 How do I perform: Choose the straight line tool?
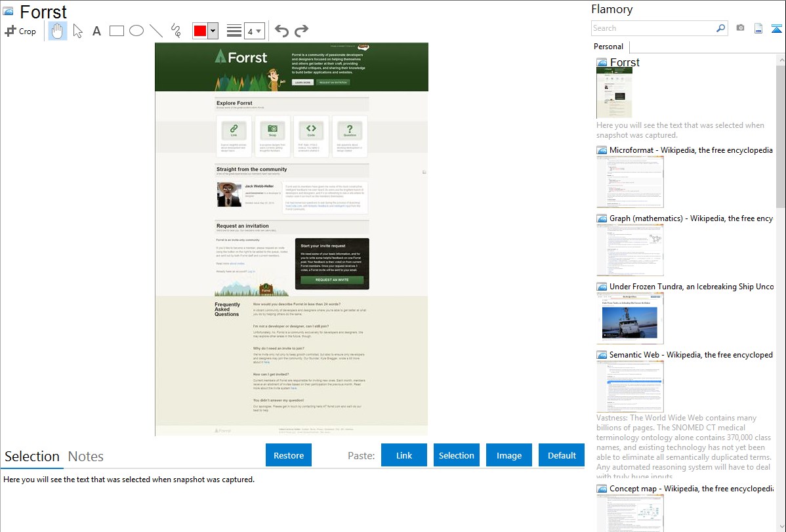tap(156, 31)
